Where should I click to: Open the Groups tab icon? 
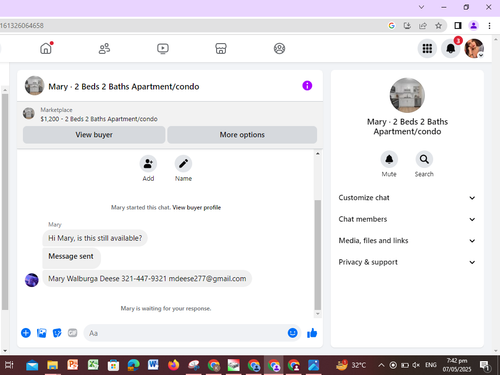[279, 49]
